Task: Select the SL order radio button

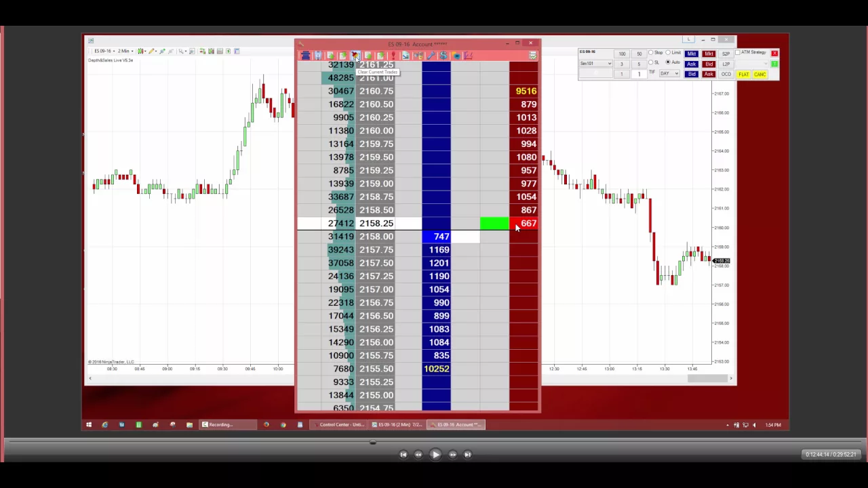Action: click(651, 62)
